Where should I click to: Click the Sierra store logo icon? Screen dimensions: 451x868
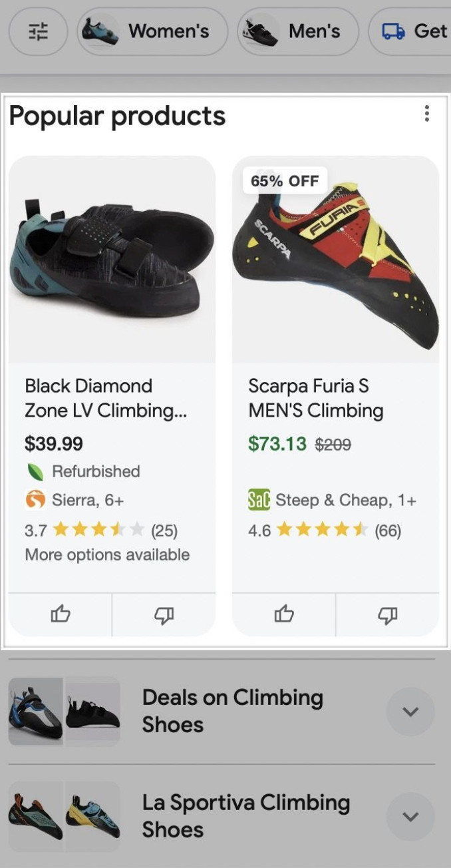[35, 499]
